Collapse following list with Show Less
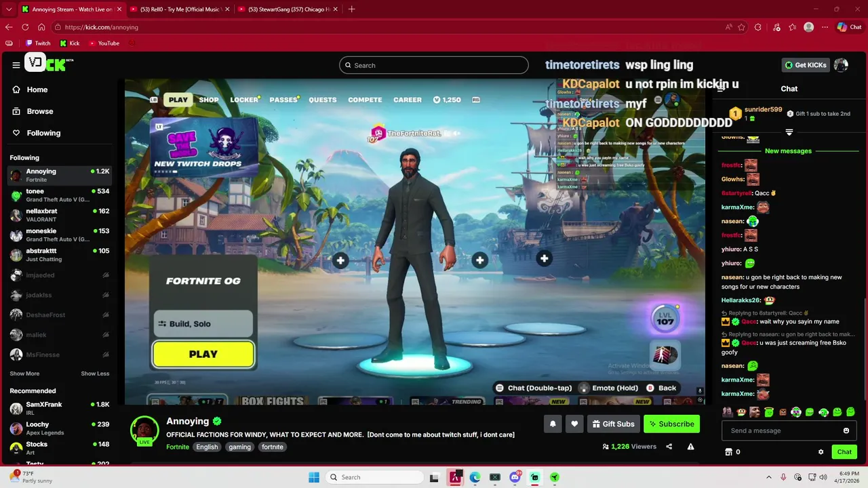The width and height of the screenshot is (868, 488). 95,373
